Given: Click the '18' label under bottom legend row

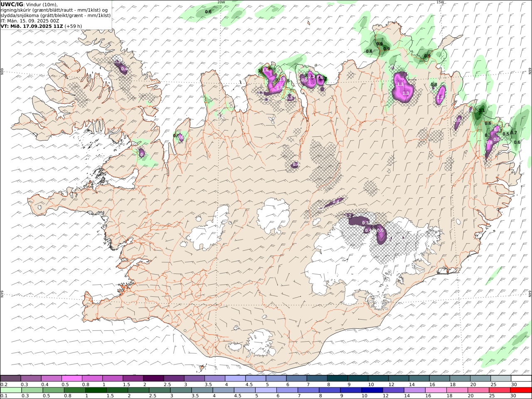Looking at the screenshot, I should click(x=449, y=396).
